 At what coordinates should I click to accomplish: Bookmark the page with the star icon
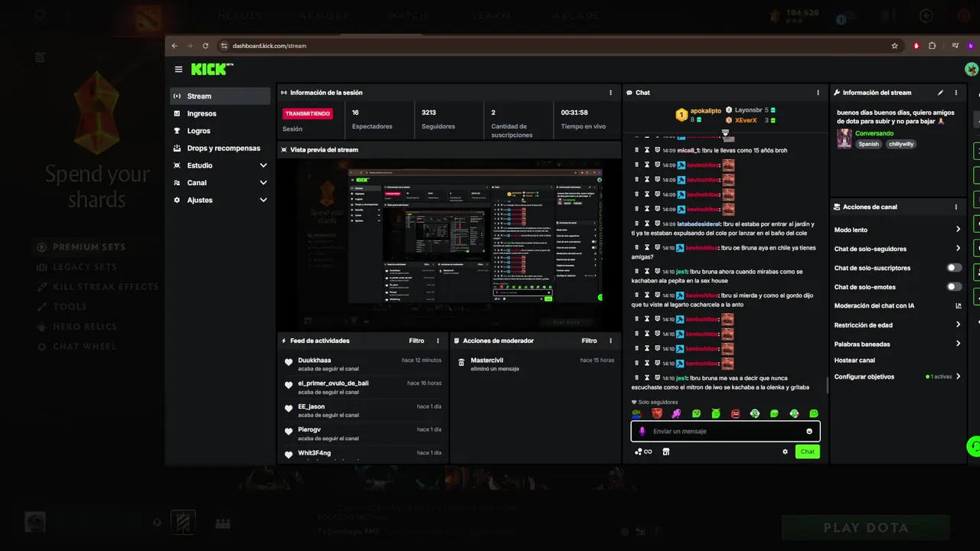coord(894,46)
